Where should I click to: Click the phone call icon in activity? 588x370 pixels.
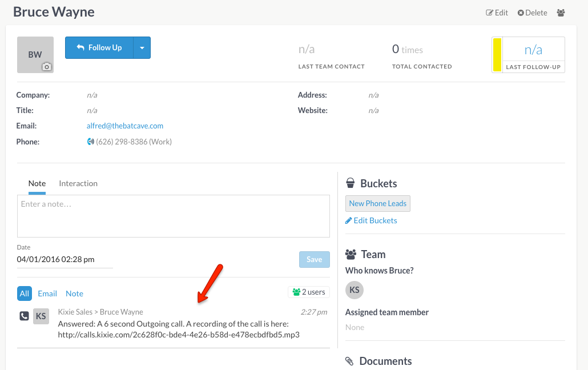pos(24,316)
